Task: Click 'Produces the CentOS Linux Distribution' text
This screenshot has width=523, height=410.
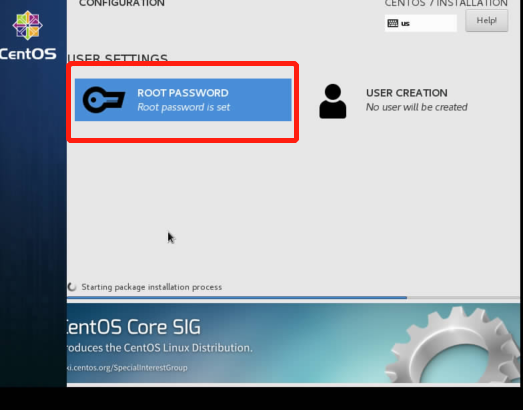Action: (x=159, y=348)
